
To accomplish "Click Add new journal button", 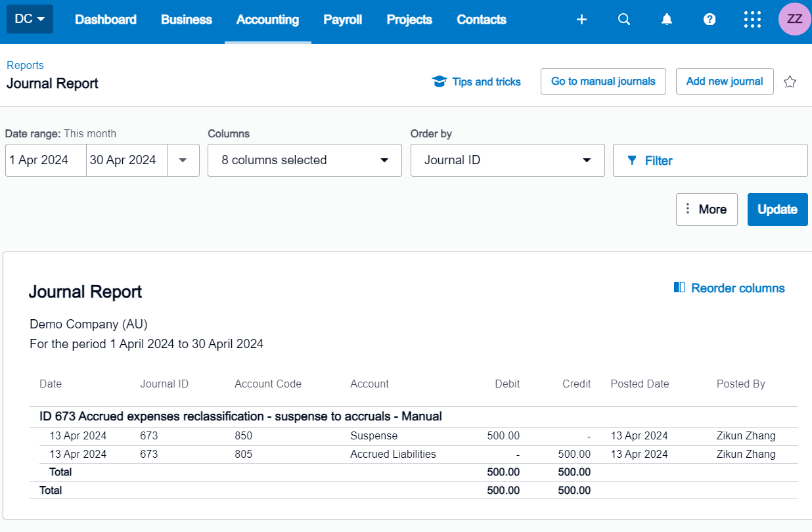I will click(724, 81).
